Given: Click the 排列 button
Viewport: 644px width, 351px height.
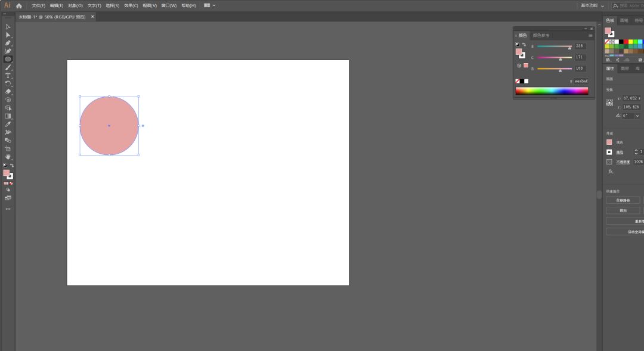Looking at the screenshot, I should (623, 210).
